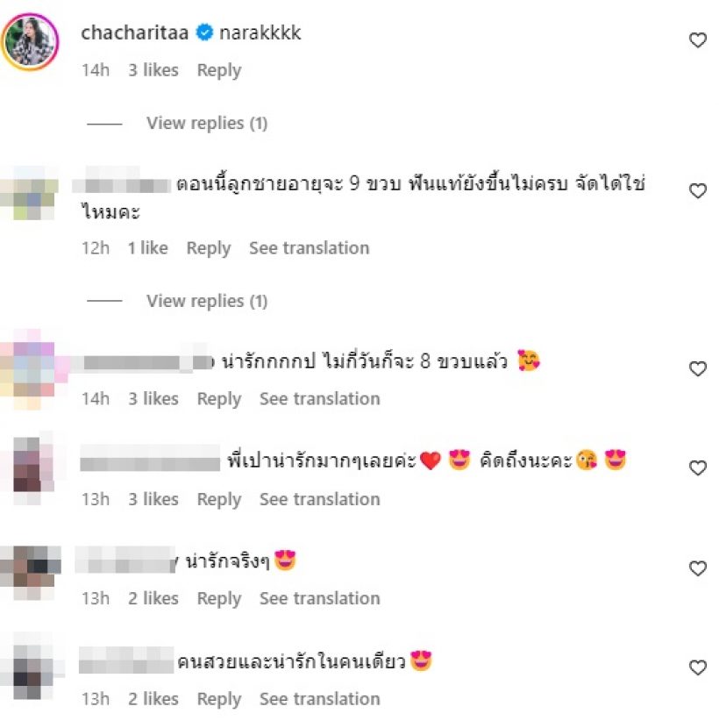Reply to the 12h comment about teeth
This screenshot has height=728, width=719.
209,248
